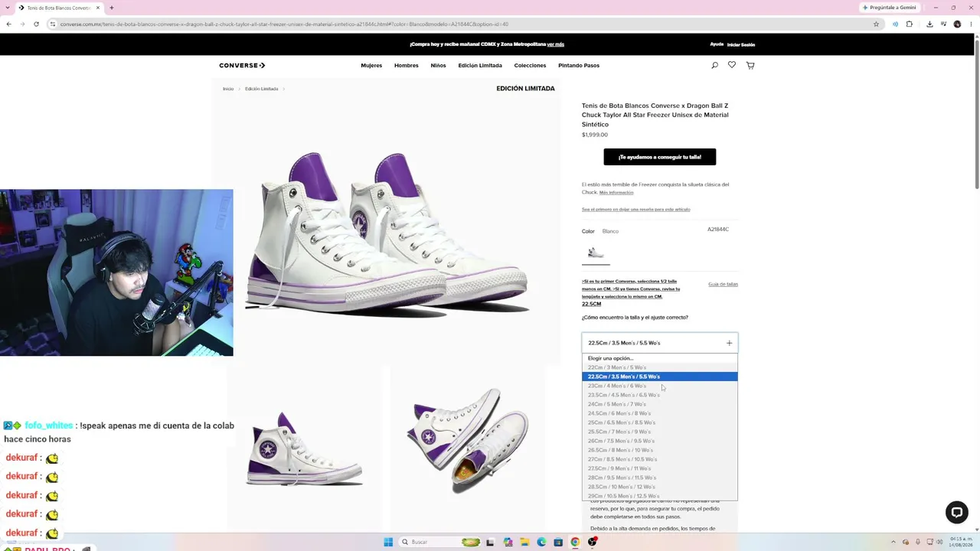The width and height of the screenshot is (980, 551).
Task: Open the Windows Start menu
Action: click(388, 542)
